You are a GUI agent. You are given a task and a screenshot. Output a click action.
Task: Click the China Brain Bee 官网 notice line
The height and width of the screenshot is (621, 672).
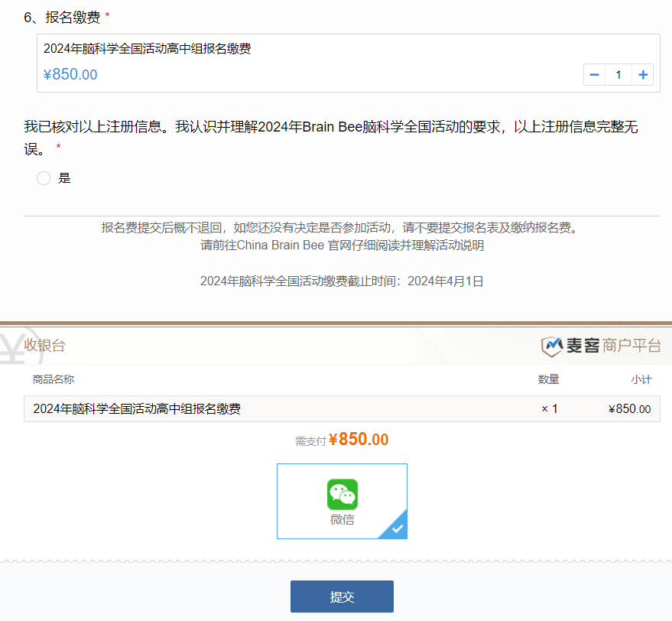point(342,245)
